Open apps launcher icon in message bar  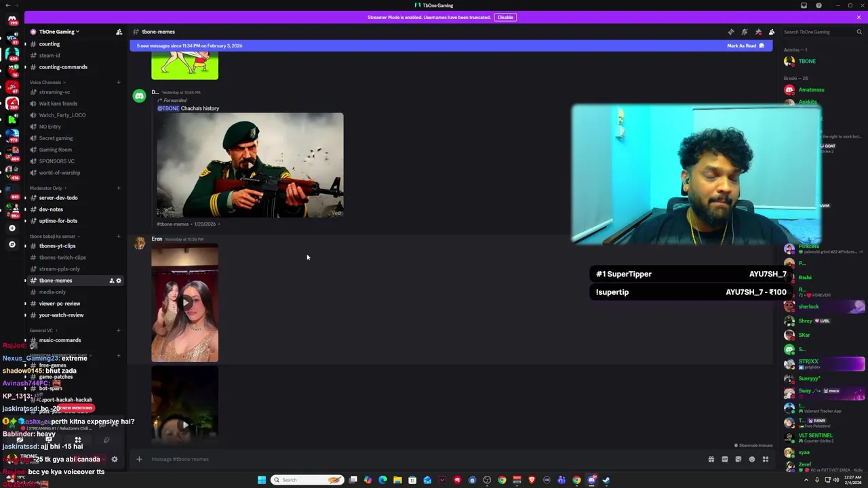click(x=765, y=460)
